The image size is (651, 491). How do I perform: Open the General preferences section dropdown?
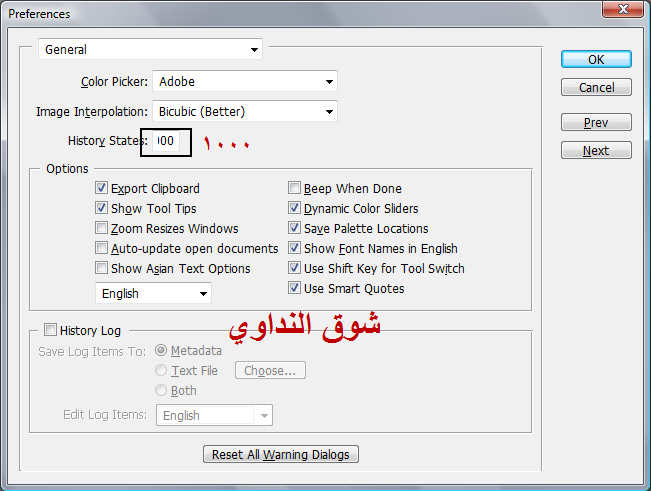(150, 49)
